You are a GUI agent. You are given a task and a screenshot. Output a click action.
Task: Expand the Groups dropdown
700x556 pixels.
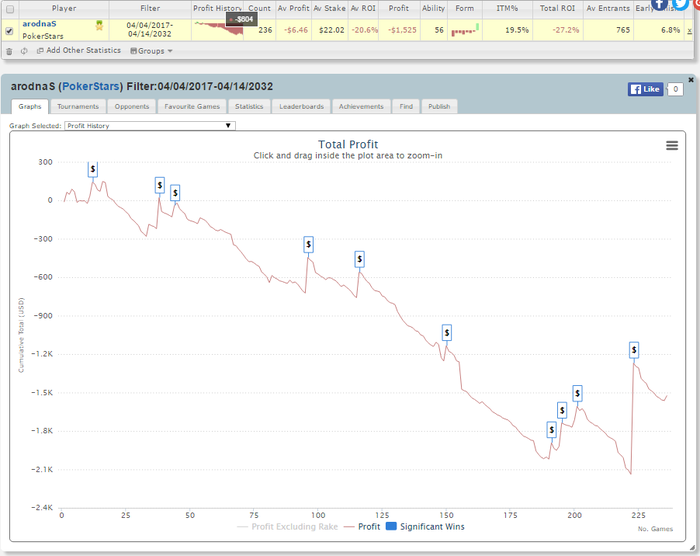(151, 51)
